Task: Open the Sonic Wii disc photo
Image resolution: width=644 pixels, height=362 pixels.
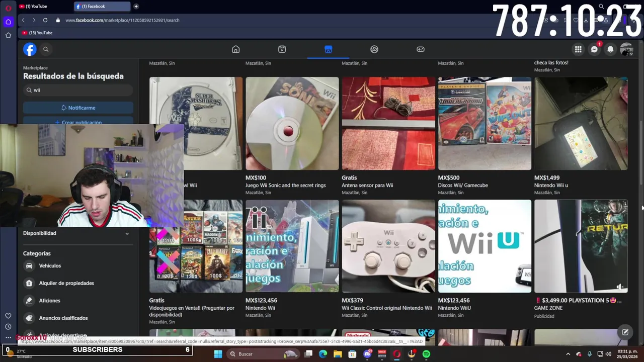Action: [292, 124]
